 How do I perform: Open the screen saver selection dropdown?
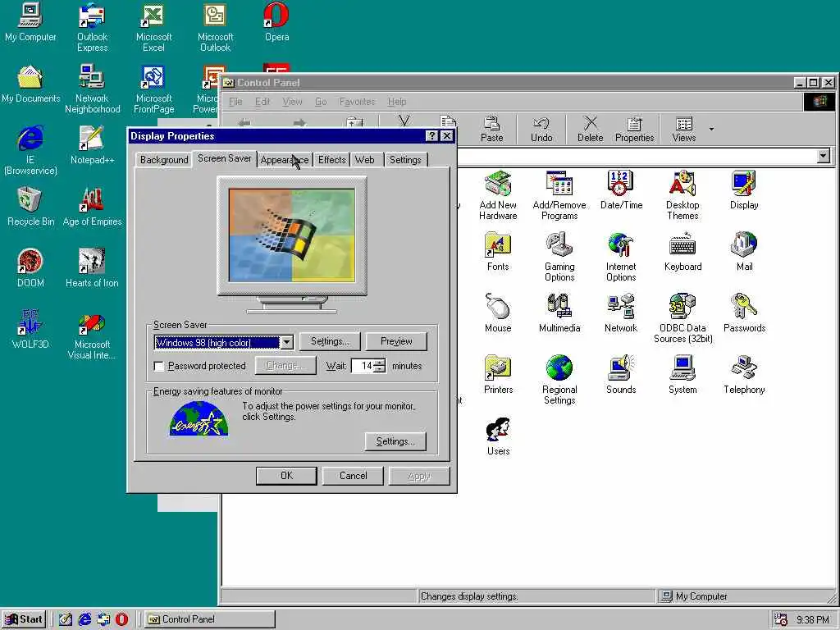pos(286,342)
